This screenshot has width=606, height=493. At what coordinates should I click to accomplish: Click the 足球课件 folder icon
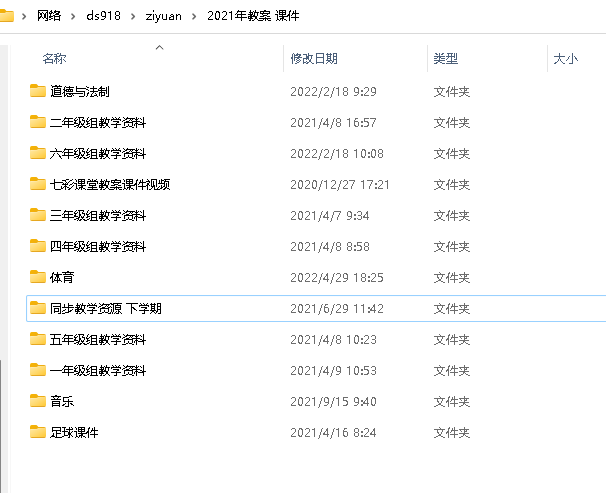click(x=38, y=432)
